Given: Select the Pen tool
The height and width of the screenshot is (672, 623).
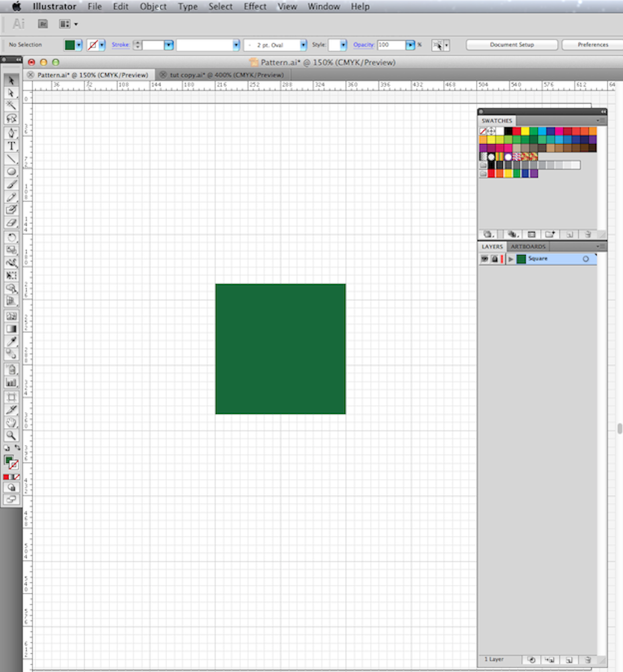Looking at the screenshot, I should 11,133.
